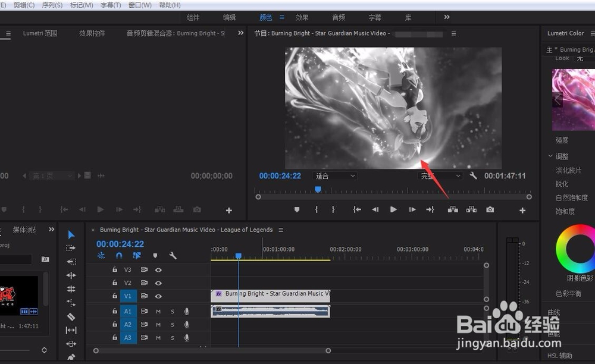Open program monitor settings wrench
Screen dimensions: 595x364
(473, 175)
